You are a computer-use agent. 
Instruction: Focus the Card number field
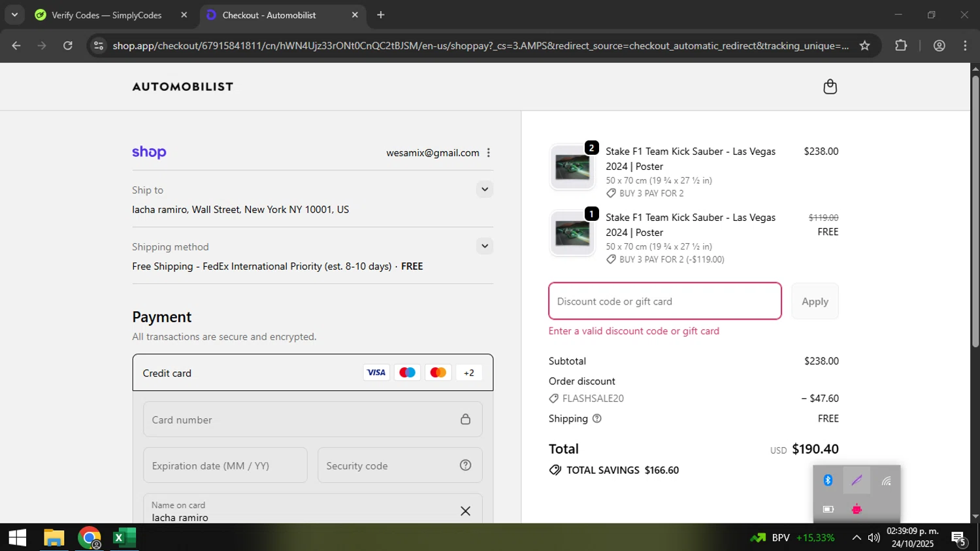[313, 419]
